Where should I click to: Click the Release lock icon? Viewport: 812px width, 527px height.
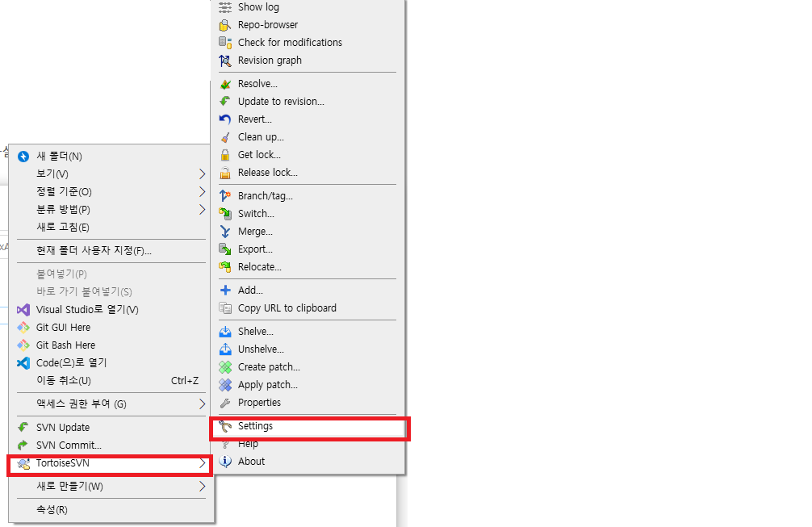click(224, 173)
